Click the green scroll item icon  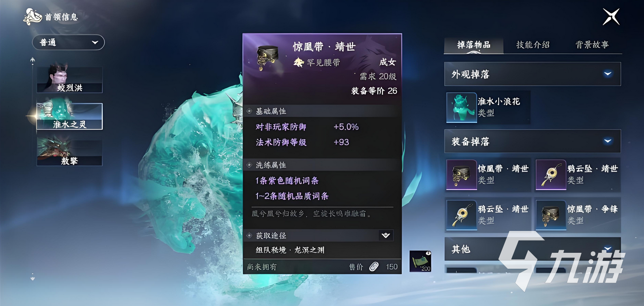point(420,261)
